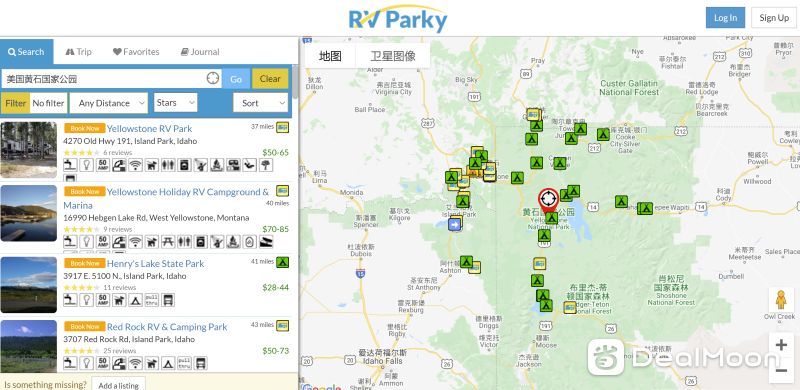Screen dimensions: 800x390
Task: Click the pets amenity icon for Red Rock RV
Action: [151, 363]
